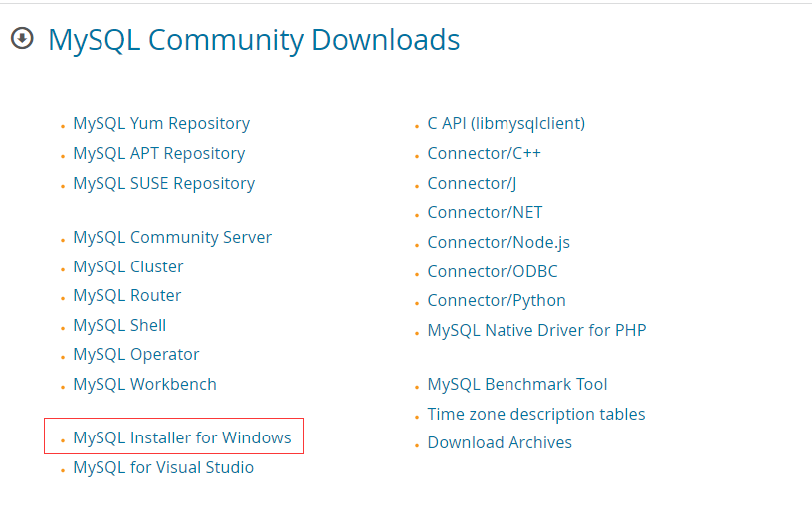Open Connector/Node.js link

click(499, 242)
